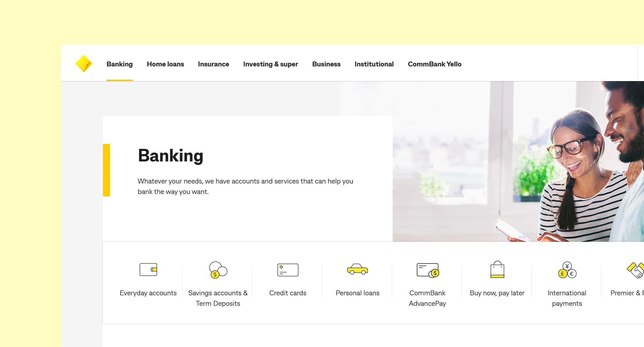The image size is (644, 347).
Task: Click the Buy now, pay later bag icon
Action: pyautogui.click(x=497, y=269)
